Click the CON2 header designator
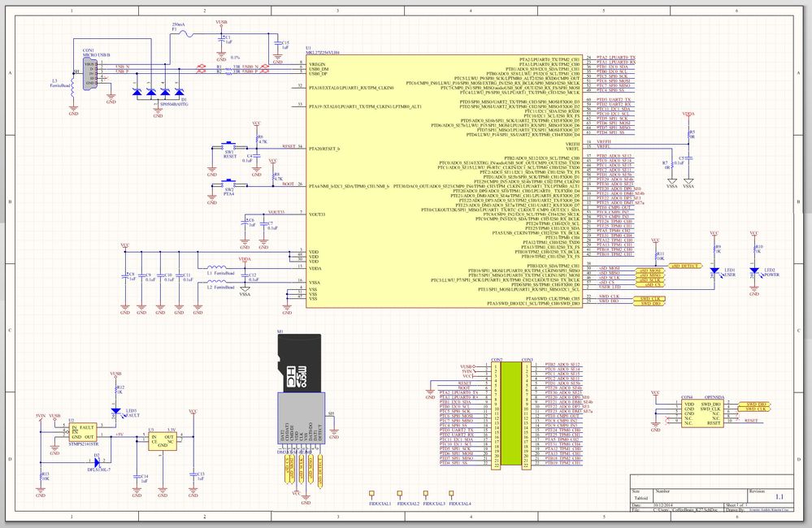The width and height of the screenshot is (812, 528). (497, 359)
